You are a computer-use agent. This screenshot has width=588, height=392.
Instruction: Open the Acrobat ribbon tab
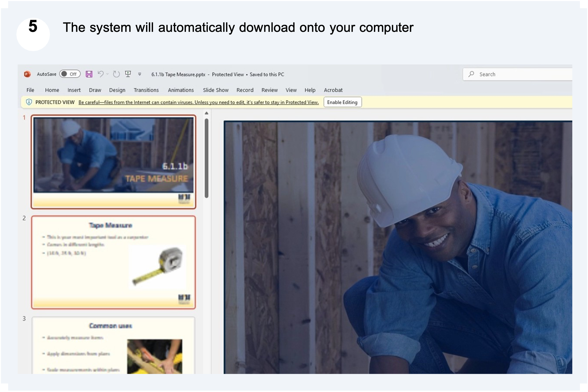333,90
